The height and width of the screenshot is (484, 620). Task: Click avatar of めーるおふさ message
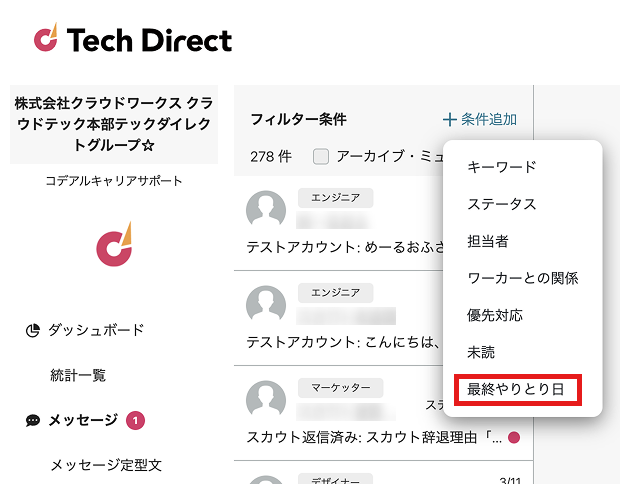[x=266, y=209]
